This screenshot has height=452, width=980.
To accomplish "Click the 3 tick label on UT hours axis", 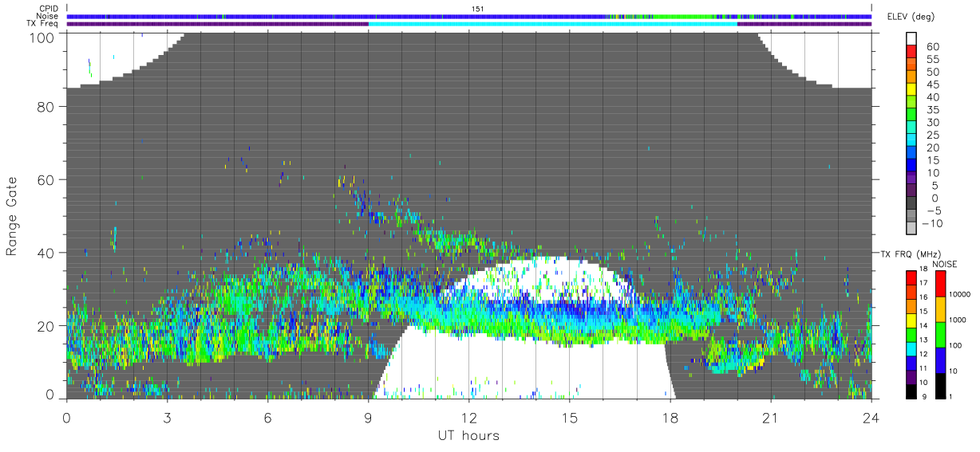I will pyautogui.click(x=167, y=418).
